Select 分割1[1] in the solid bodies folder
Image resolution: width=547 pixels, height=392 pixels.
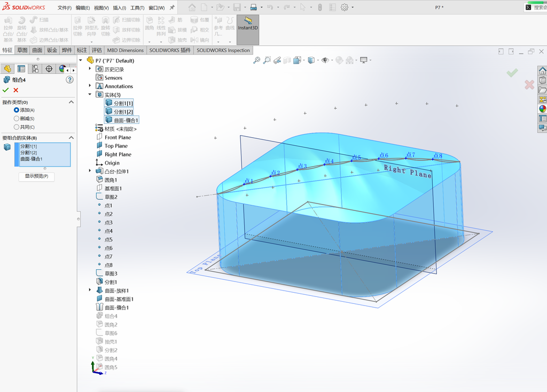pyautogui.click(x=119, y=103)
